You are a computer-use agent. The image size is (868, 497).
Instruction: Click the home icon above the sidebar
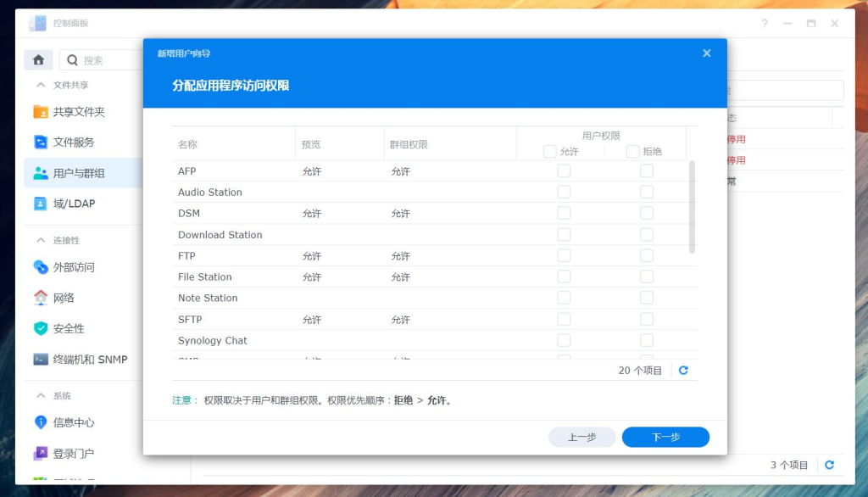point(38,59)
